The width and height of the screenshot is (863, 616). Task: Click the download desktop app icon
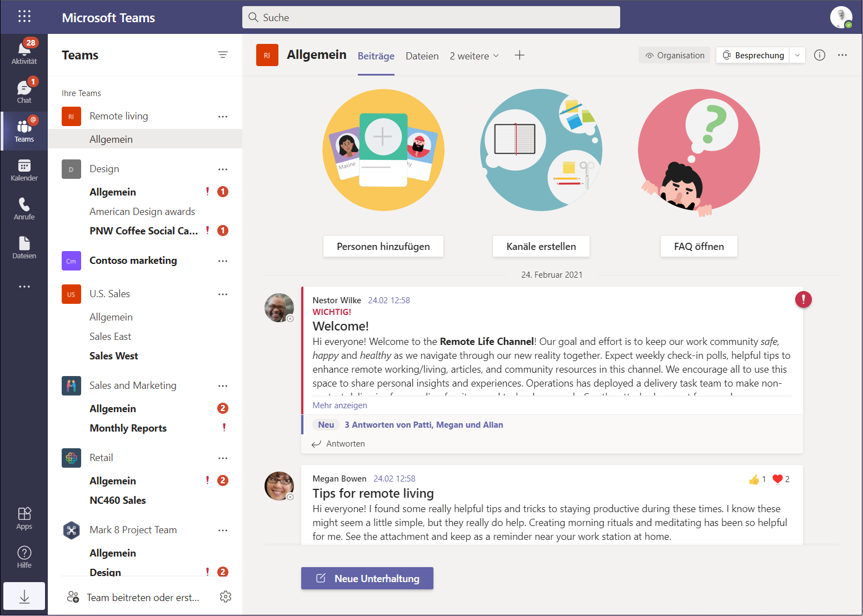pos(24,596)
